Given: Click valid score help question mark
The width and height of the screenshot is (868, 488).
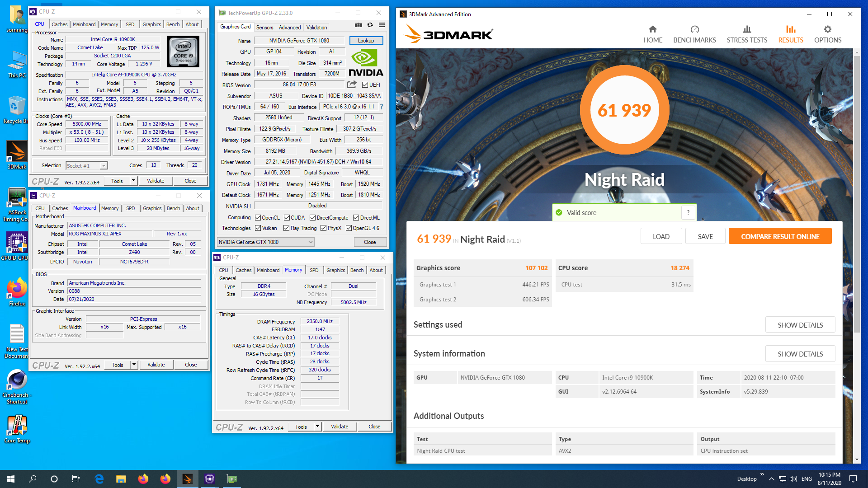Looking at the screenshot, I should tap(688, 212).
